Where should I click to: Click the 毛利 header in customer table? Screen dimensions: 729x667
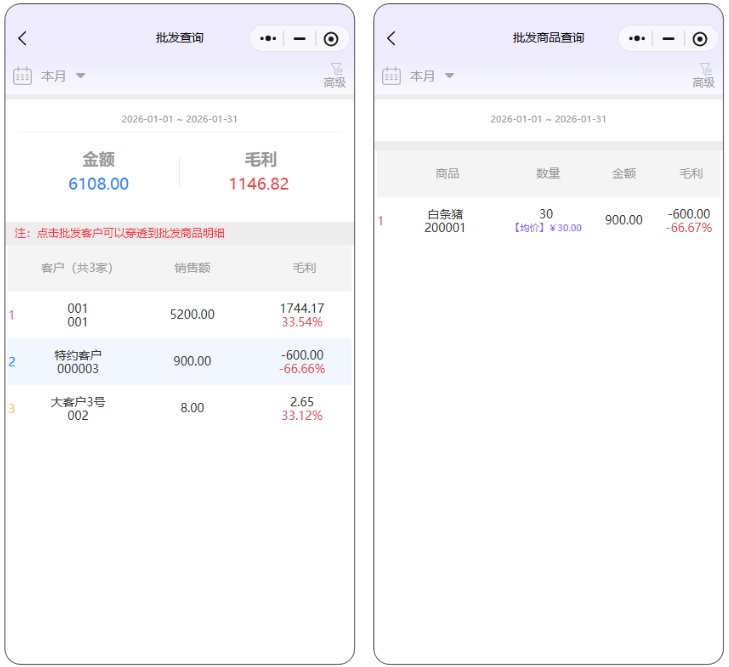[304, 268]
